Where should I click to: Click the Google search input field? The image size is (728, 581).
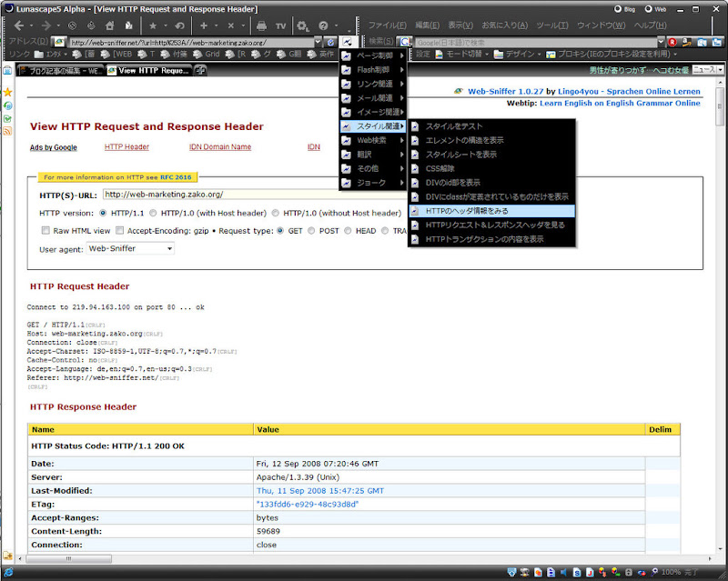click(x=536, y=42)
